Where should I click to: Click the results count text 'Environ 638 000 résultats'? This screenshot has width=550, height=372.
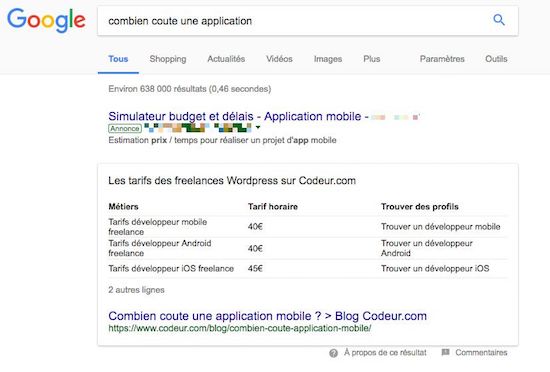pos(157,89)
